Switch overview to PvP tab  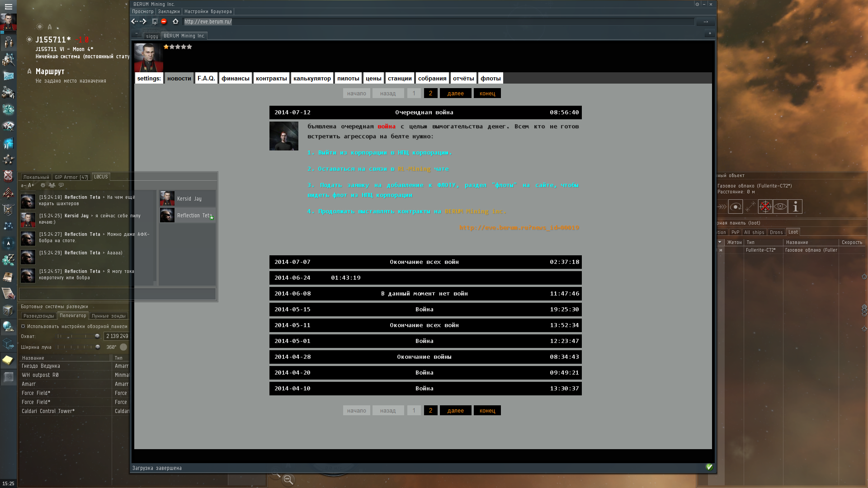coord(735,232)
